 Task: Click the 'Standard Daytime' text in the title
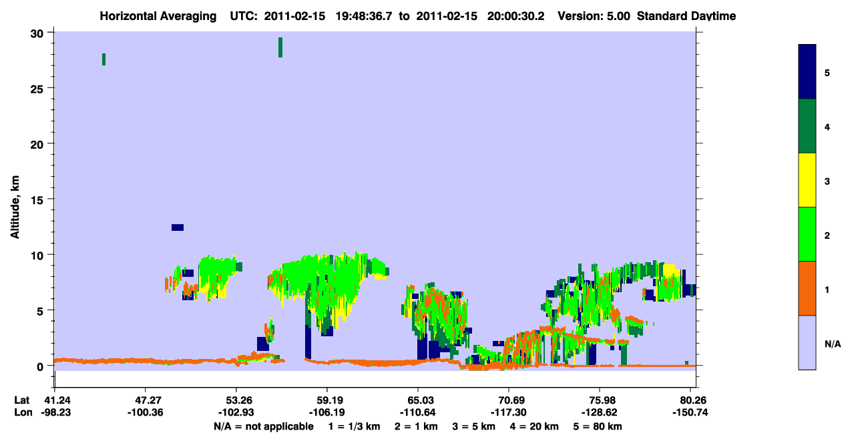tap(686, 16)
